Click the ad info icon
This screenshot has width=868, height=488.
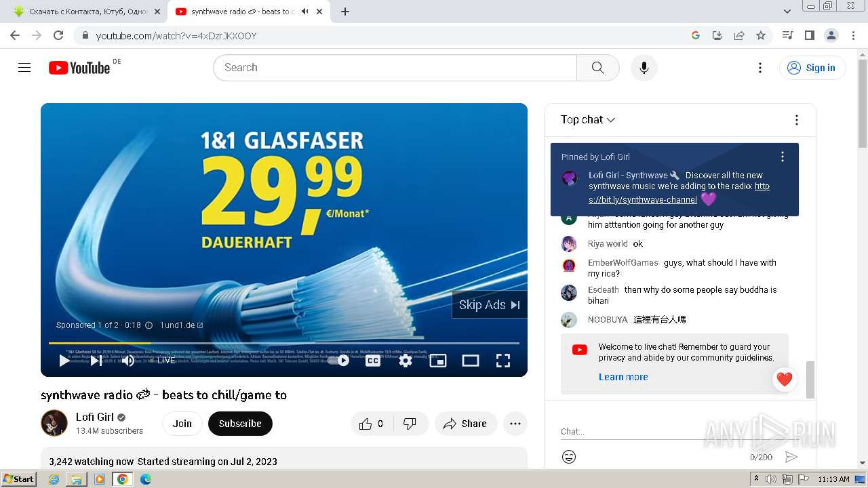coord(149,325)
